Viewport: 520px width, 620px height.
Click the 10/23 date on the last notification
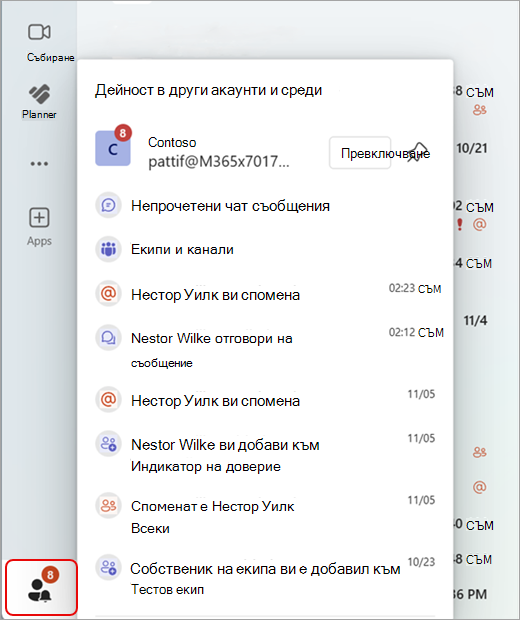point(421,562)
